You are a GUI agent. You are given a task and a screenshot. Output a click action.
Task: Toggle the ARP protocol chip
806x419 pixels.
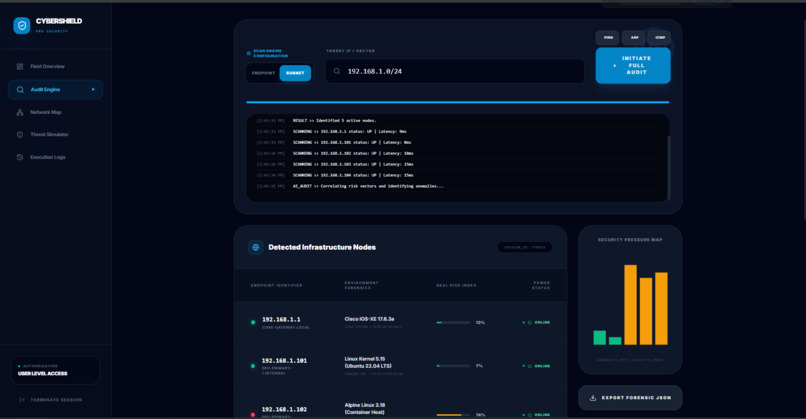click(x=634, y=38)
